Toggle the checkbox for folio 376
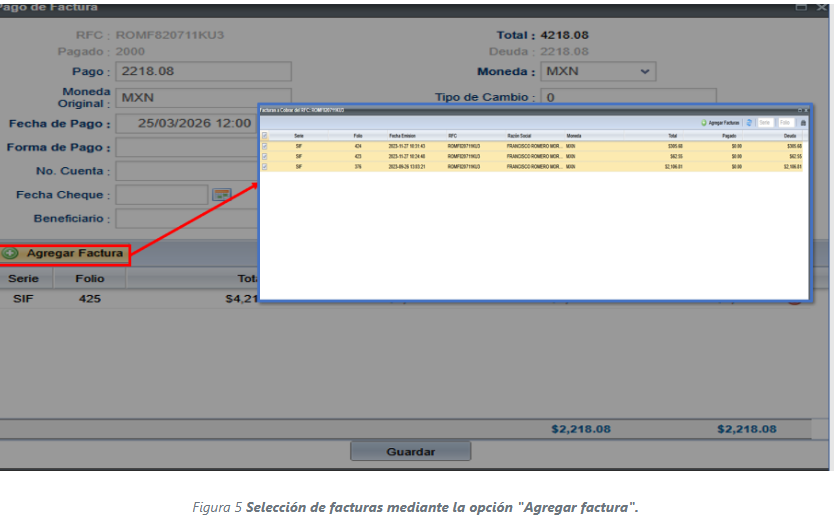This screenshot has height=516, width=834. (x=265, y=167)
